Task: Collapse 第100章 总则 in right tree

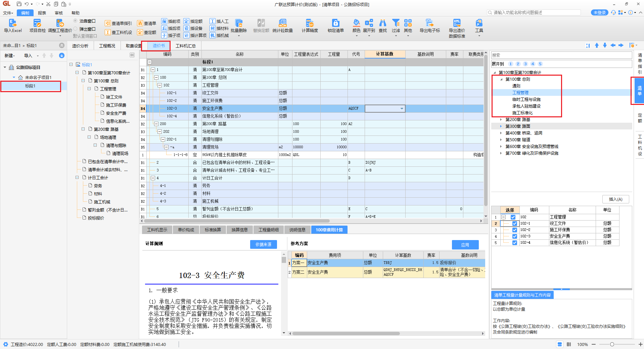Action: point(501,79)
